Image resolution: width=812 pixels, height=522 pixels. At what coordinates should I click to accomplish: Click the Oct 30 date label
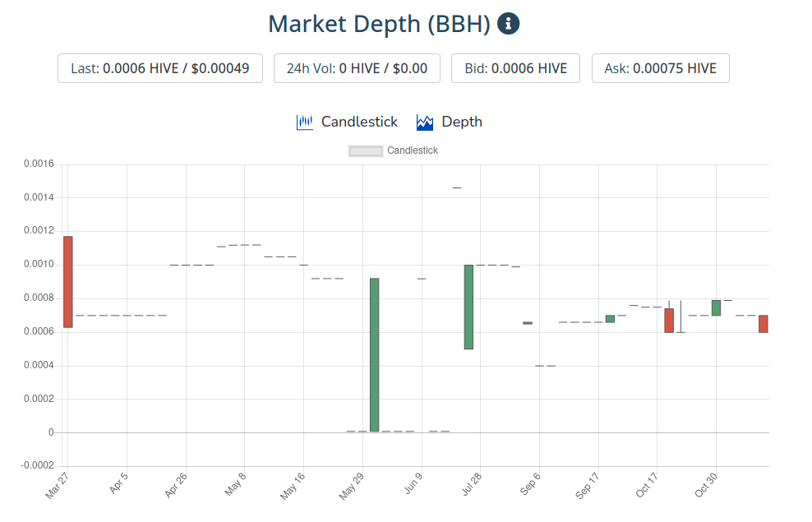click(706, 485)
